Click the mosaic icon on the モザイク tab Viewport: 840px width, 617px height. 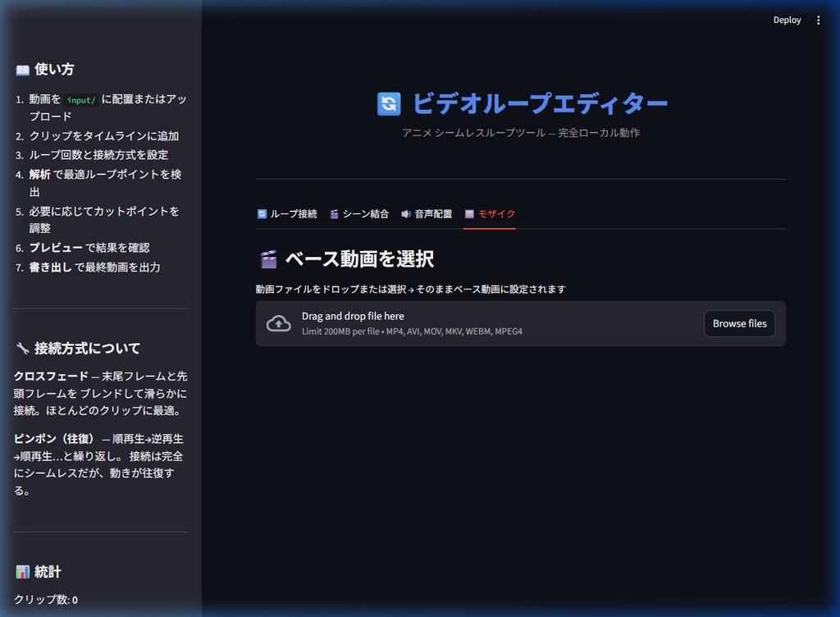click(470, 213)
